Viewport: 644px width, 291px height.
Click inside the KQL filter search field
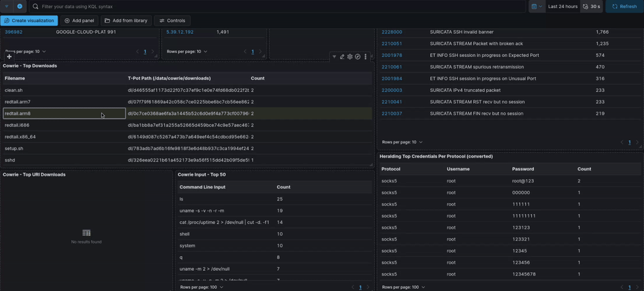(x=268, y=7)
